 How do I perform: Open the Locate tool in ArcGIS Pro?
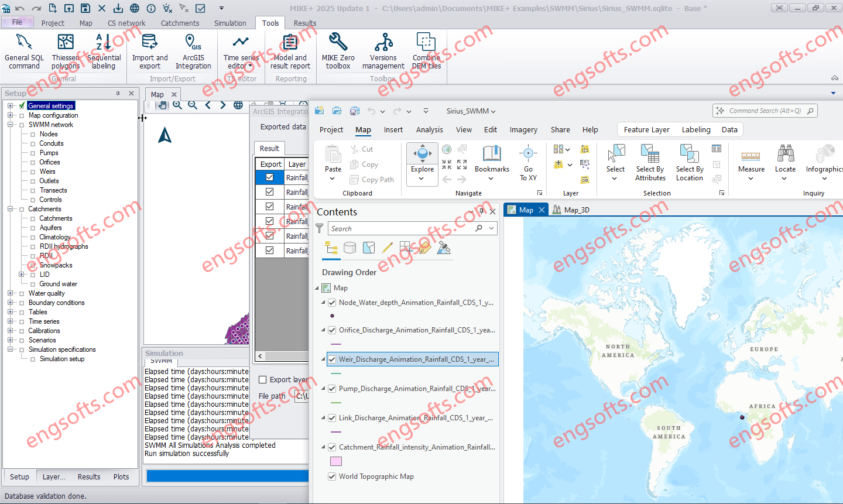tap(785, 163)
